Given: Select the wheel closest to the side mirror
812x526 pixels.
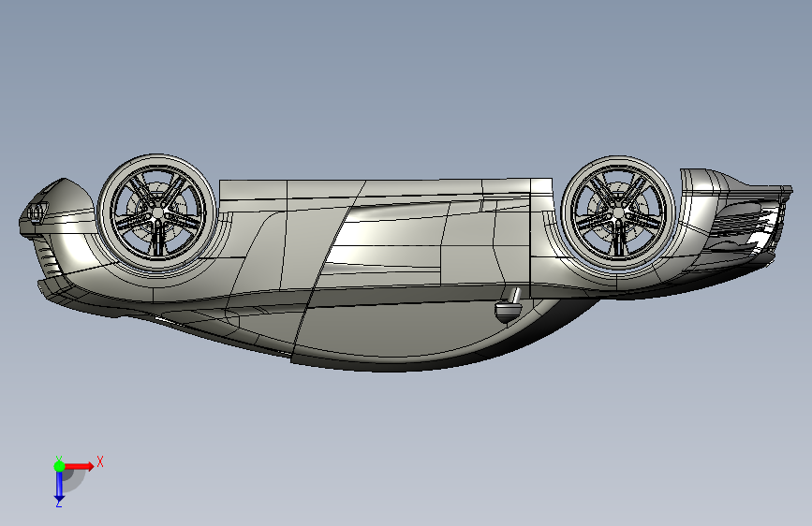Looking at the screenshot, I should click(x=618, y=212).
